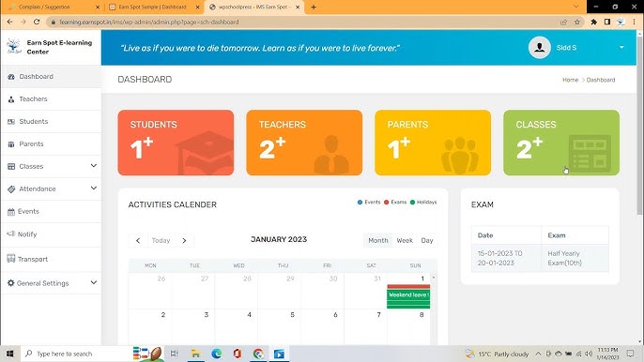Click the Attendance tag icon

(11, 189)
